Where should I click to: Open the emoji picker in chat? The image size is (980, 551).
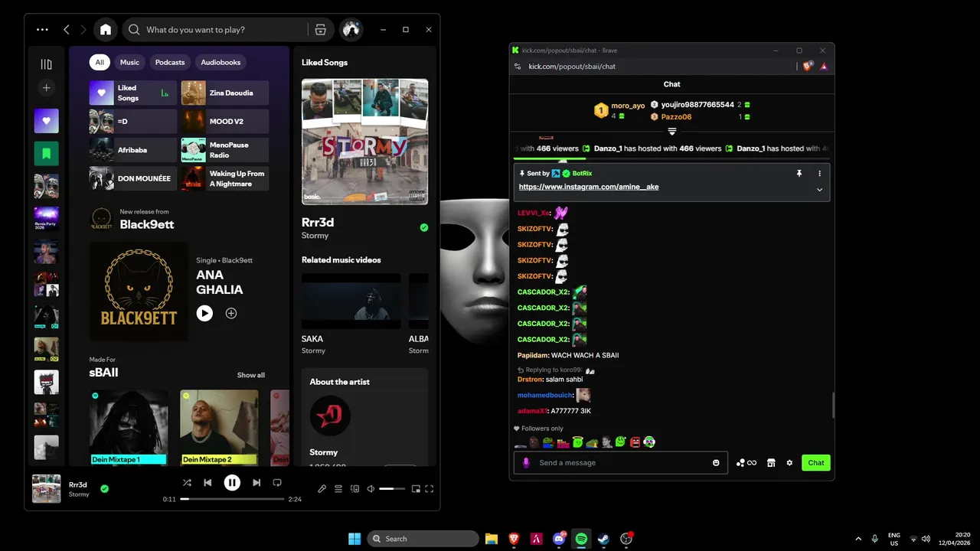click(x=717, y=463)
